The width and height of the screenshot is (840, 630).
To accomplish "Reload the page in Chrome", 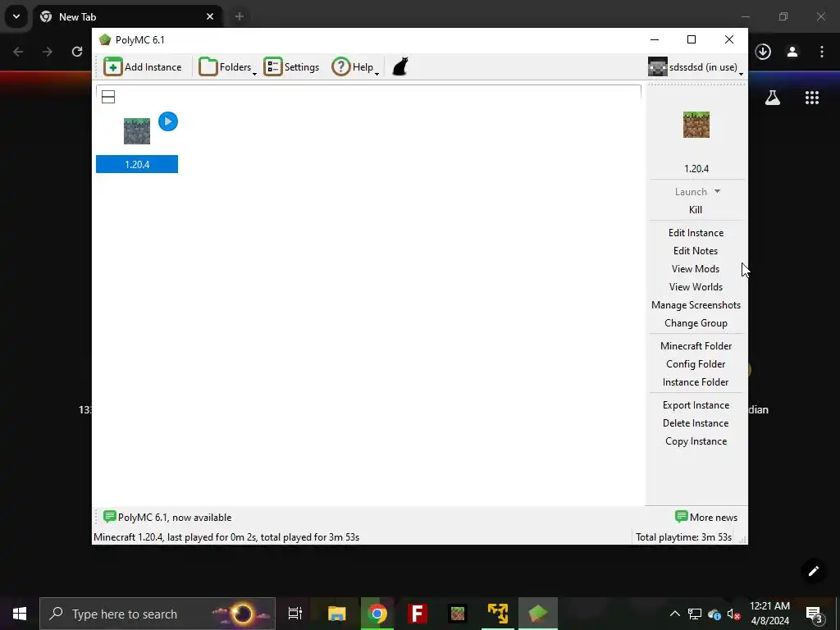I will (77, 52).
